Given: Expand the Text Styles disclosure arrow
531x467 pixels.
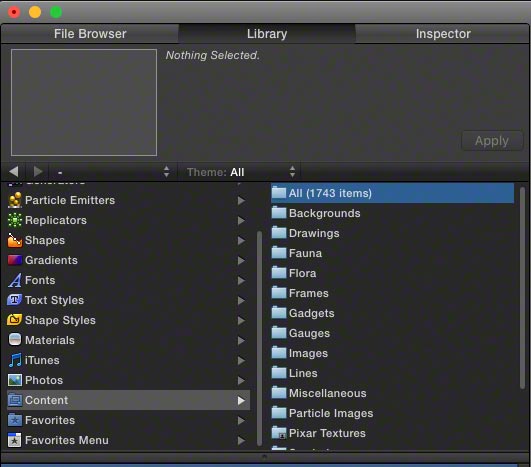Looking at the screenshot, I should point(241,300).
